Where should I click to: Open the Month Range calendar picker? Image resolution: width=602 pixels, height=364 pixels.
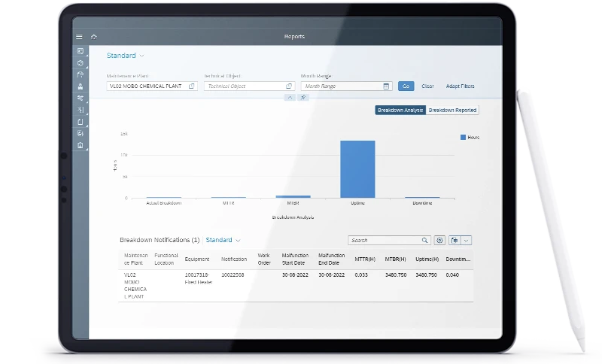point(386,86)
